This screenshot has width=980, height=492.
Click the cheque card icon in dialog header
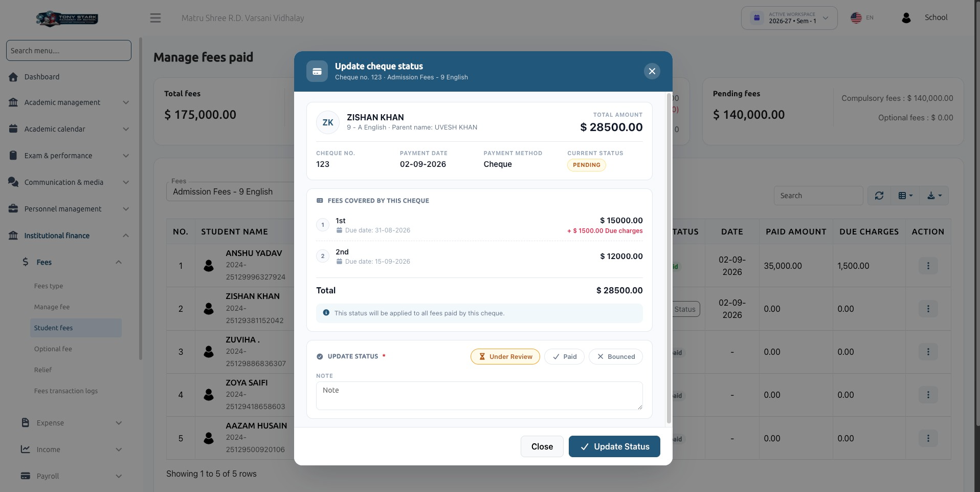click(317, 71)
